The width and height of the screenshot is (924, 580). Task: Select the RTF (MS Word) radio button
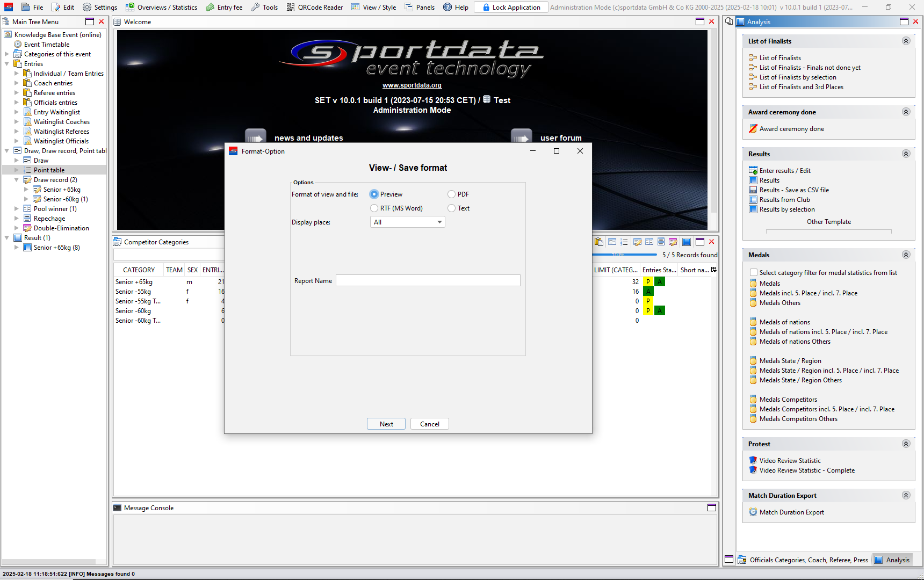click(x=374, y=208)
